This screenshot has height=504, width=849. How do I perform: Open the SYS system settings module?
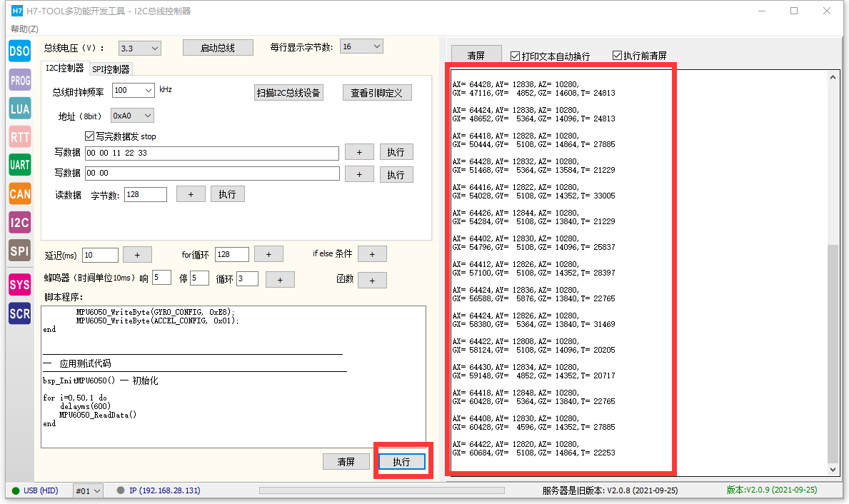tap(19, 285)
